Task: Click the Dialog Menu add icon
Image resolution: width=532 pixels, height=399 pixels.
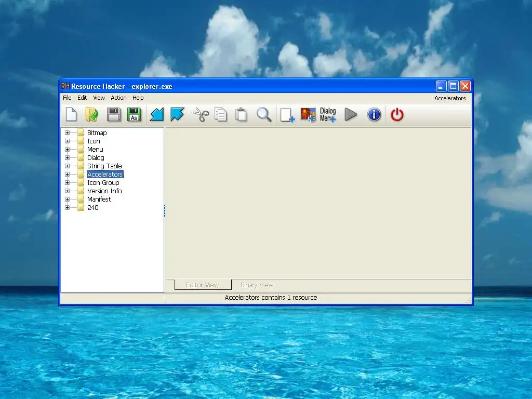Action: point(328,115)
